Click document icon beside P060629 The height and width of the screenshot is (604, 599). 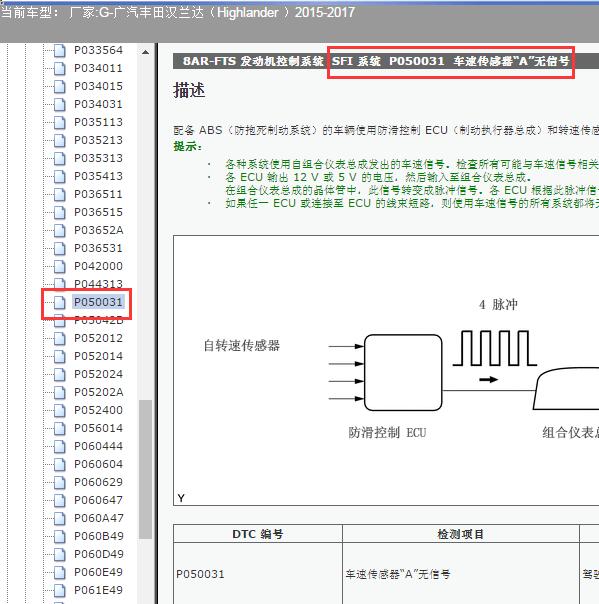(x=60, y=482)
